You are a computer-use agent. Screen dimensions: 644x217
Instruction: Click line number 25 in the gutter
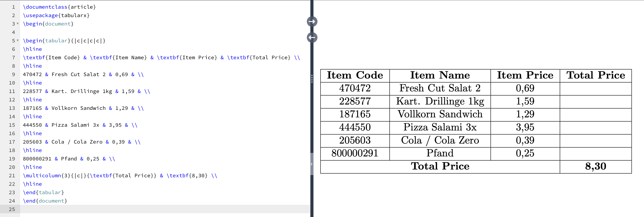(x=12, y=209)
